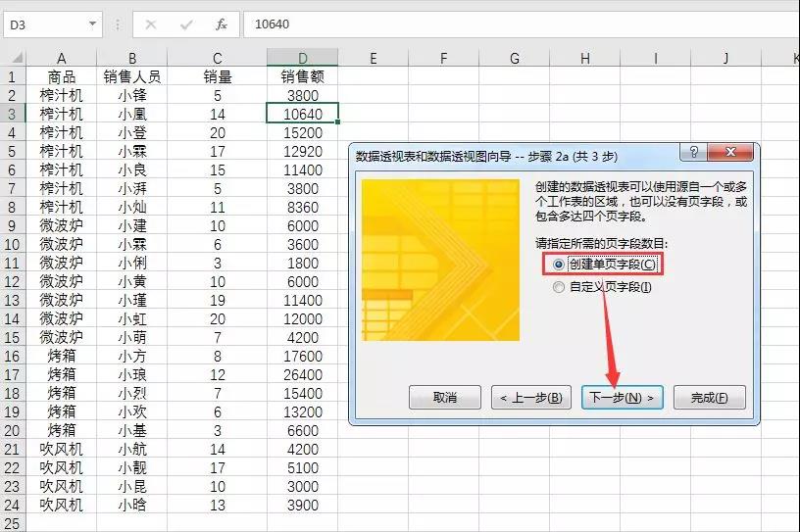This screenshot has width=800, height=532.
Task: Click the 下一步(N) next button
Action: pyautogui.click(x=622, y=398)
